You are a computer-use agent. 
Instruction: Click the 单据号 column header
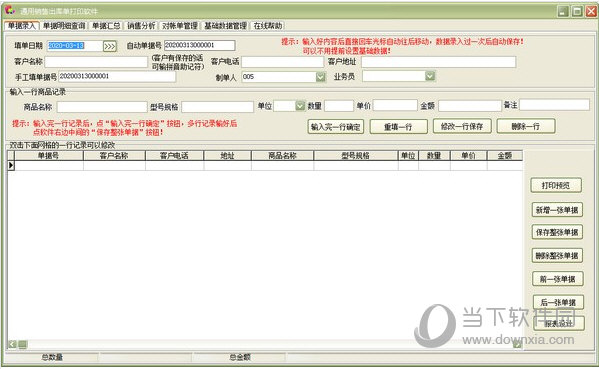tap(49, 155)
